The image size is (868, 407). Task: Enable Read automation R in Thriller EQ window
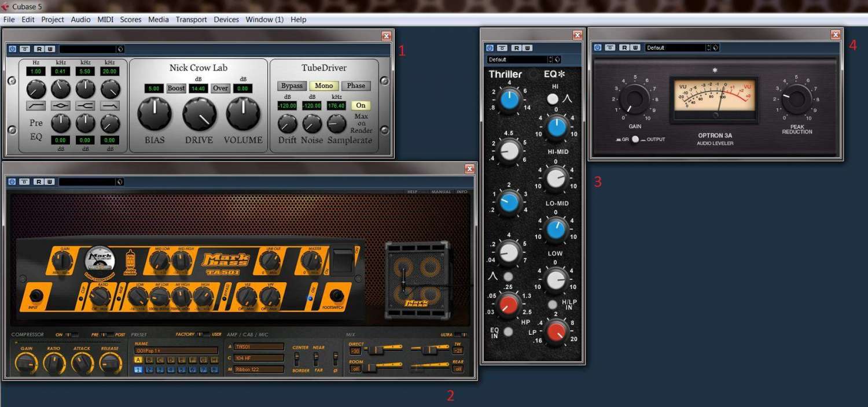pyautogui.click(x=516, y=48)
